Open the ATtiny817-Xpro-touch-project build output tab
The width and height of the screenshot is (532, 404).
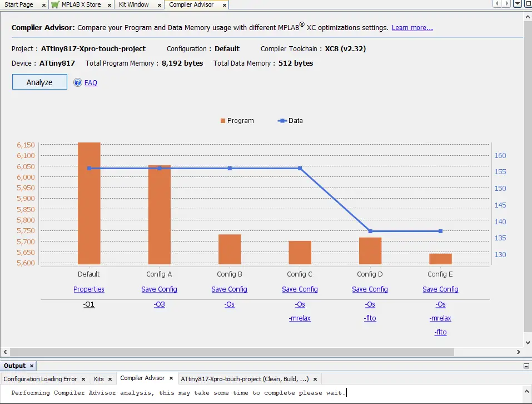pos(245,378)
